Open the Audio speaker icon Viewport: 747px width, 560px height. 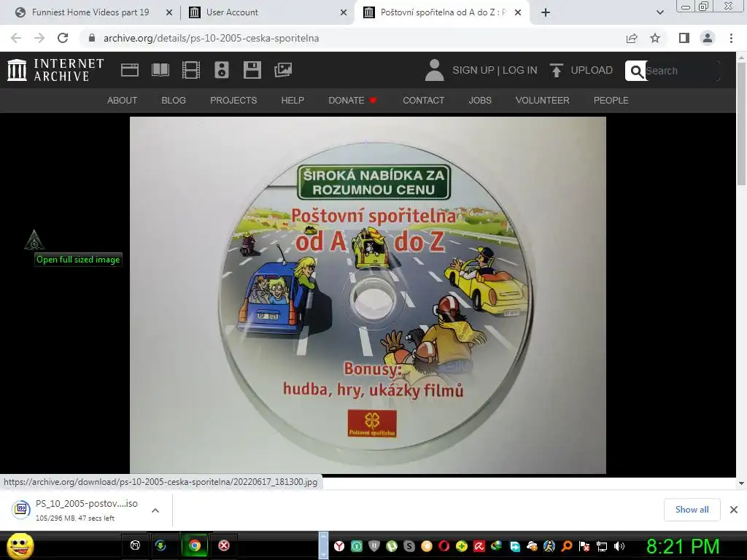pyautogui.click(x=222, y=70)
